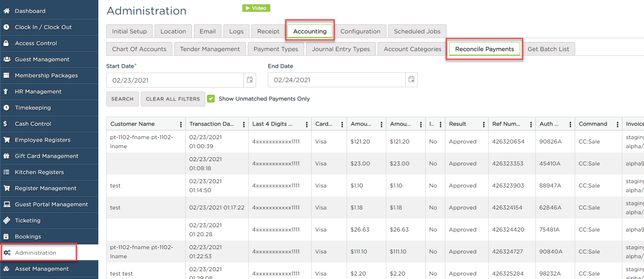This screenshot has height=279, width=644.
Task: Click the Membership Packages card icon
Action: (x=6, y=75)
